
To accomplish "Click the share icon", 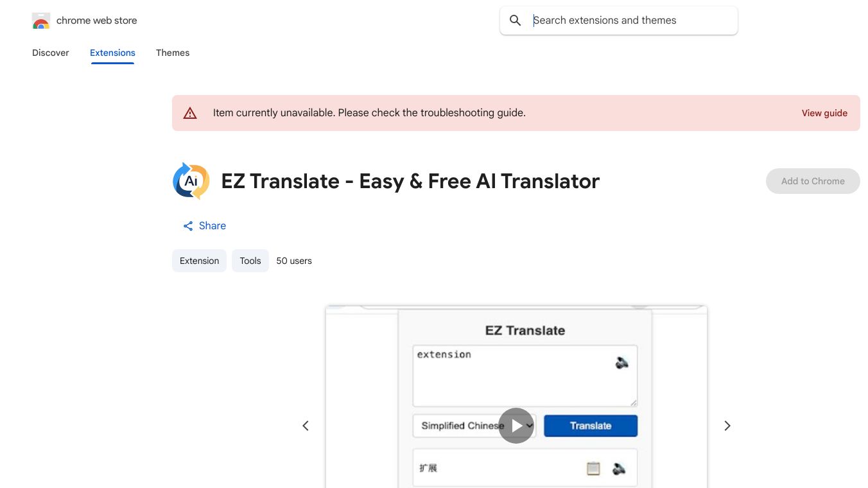I will point(188,226).
